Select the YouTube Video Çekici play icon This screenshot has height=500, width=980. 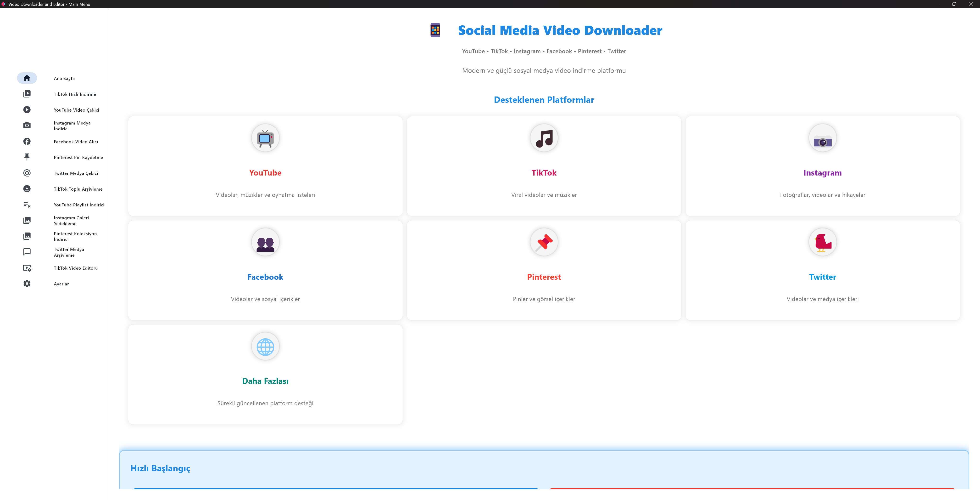(27, 110)
